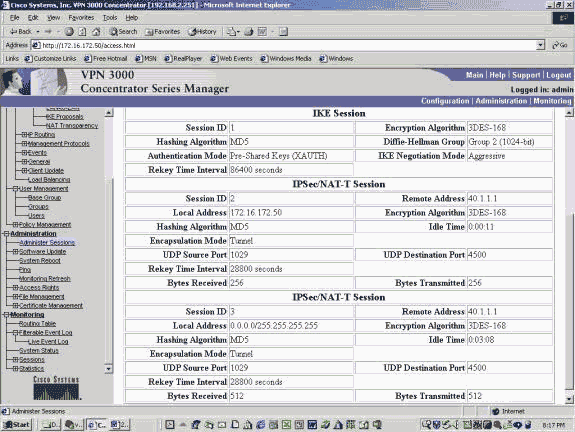Open Users in the tree
Viewport: 575px width, 432px height.
point(36,216)
